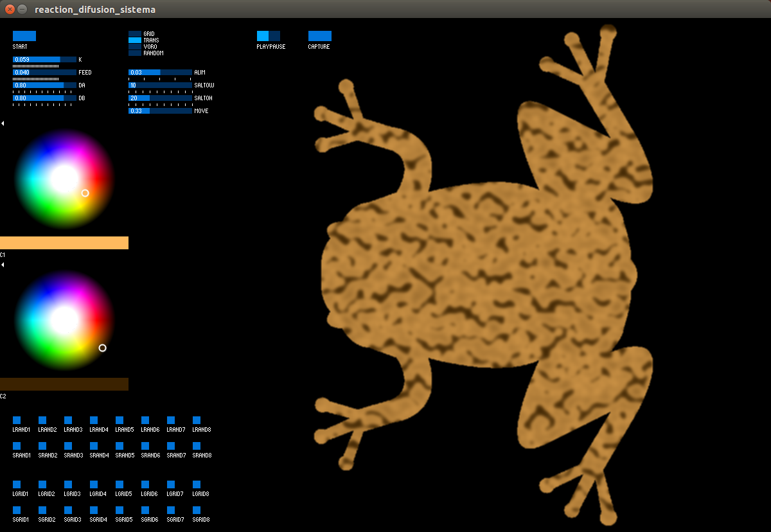This screenshot has height=532, width=771.
Task: Enable RANDOM mode
Action: (x=134, y=53)
